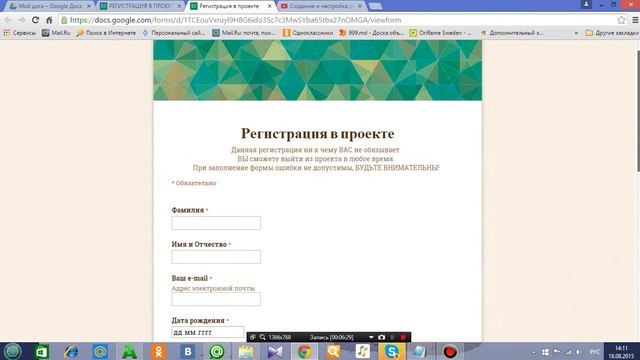Click the Имя и Отчество input field

click(216, 257)
